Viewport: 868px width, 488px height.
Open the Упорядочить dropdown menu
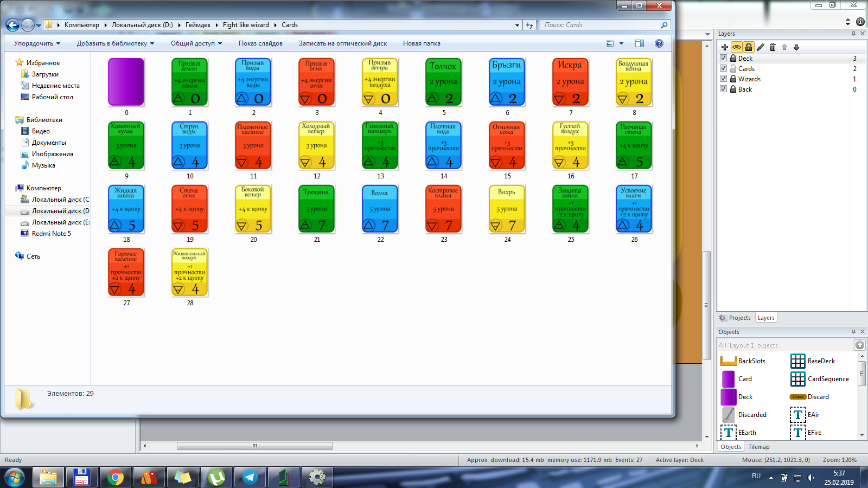click(x=37, y=43)
